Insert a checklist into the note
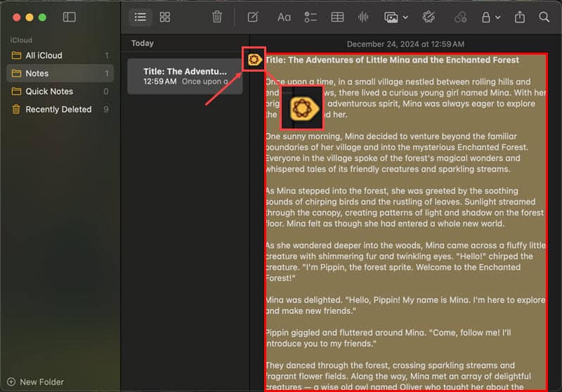 coord(311,17)
